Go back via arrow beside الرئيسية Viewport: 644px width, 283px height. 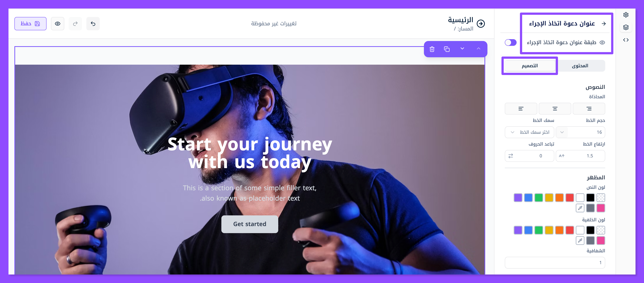coord(481,23)
